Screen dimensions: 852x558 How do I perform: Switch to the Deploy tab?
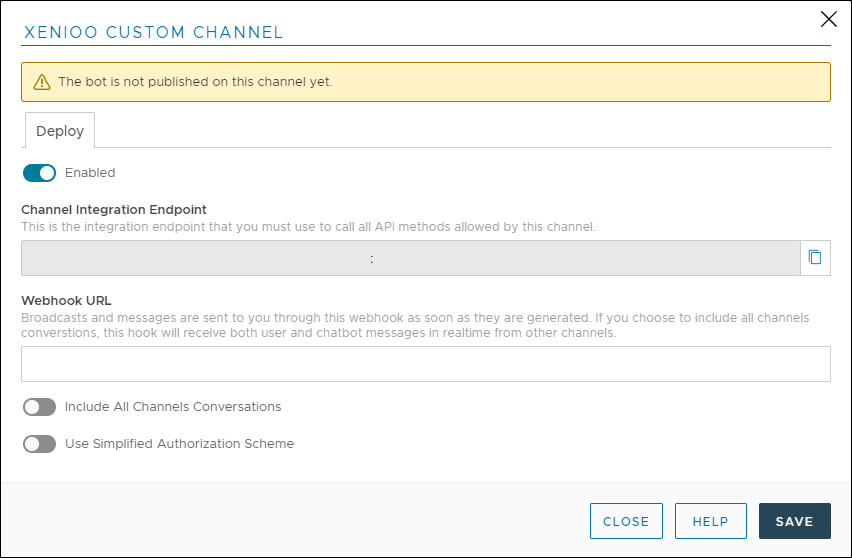tap(60, 131)
